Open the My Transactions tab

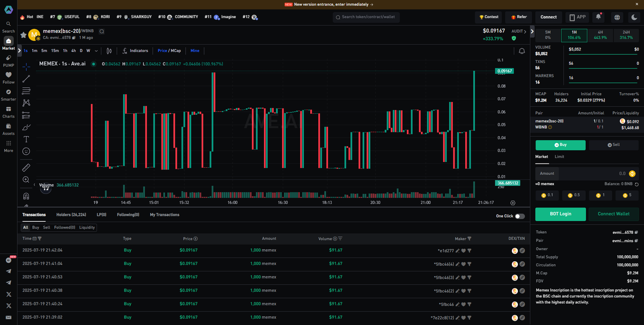click(x=164, y=215)
